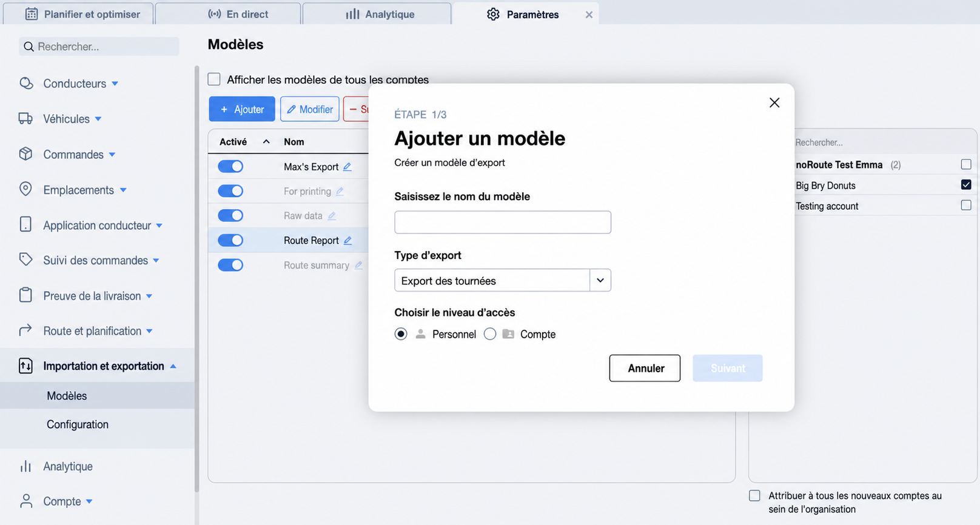Click the Emplacements pin icon
This screenshot has height=525, width=980.
tap(25, 189)
